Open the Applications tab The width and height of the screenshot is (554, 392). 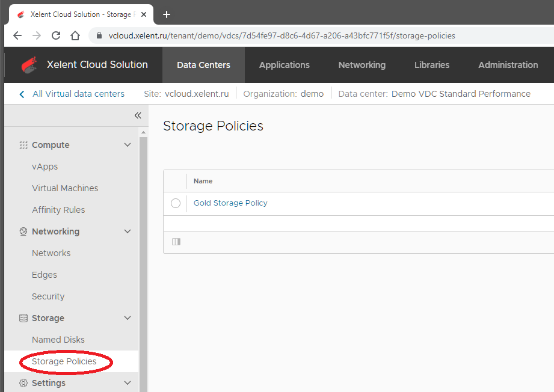click(285, 65)
